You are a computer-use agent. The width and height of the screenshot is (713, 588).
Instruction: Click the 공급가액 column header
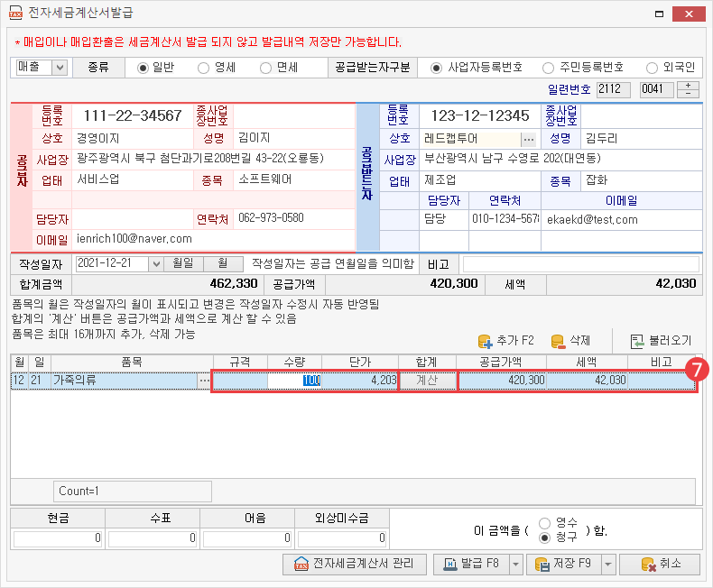point(501,363)
